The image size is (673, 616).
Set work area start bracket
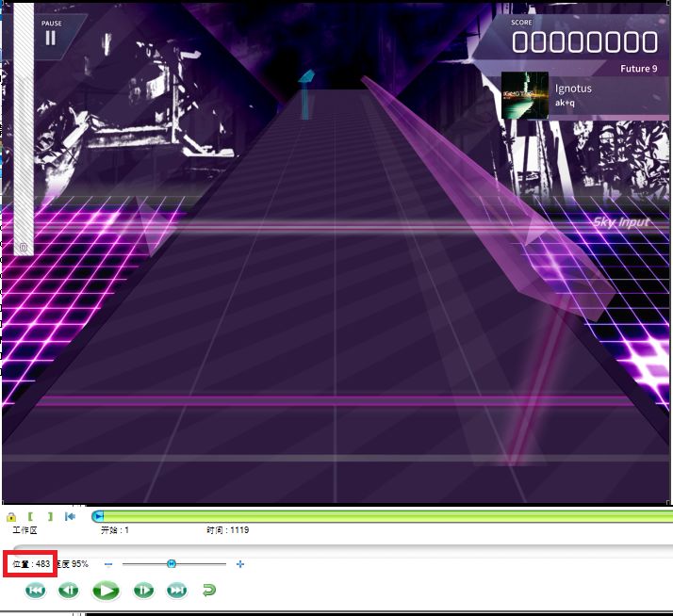tap(30, 516)
